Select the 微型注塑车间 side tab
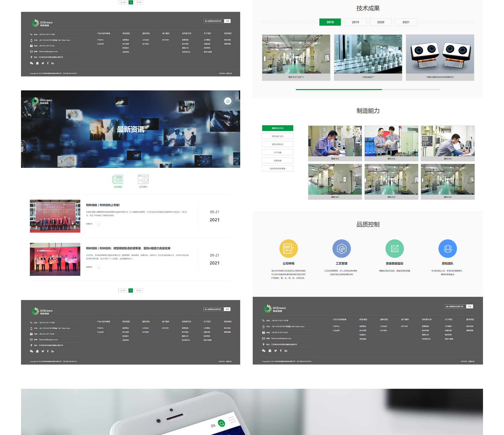Viewport: 504px width, 435px height. coord(277,144)
